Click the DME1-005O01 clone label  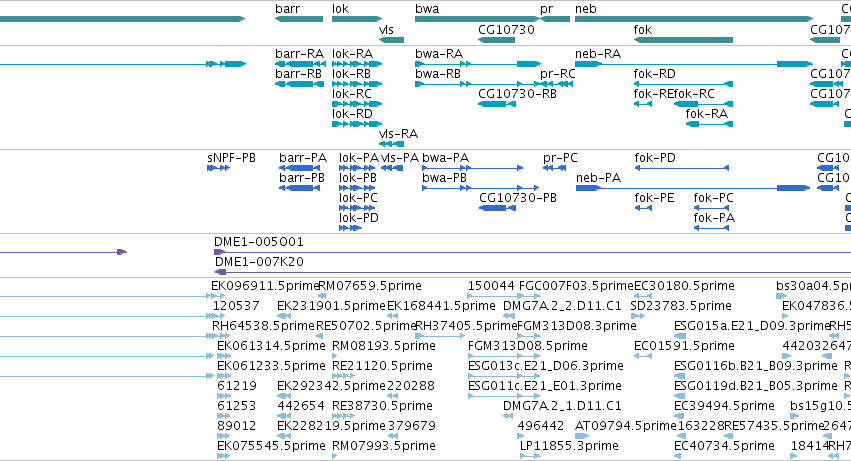259,242
